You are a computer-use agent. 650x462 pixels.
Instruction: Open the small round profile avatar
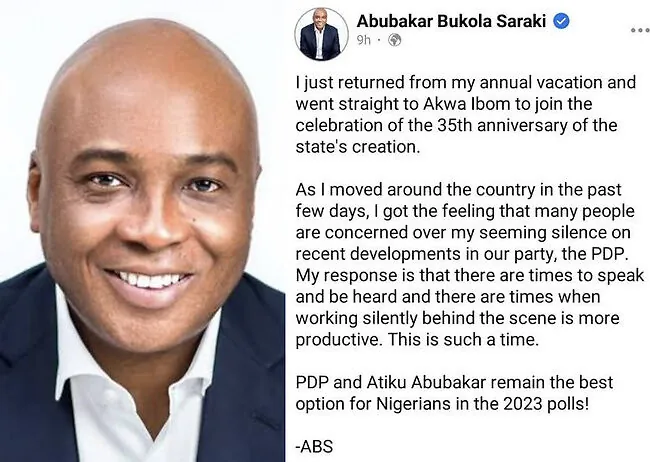(x=321, y=34)
